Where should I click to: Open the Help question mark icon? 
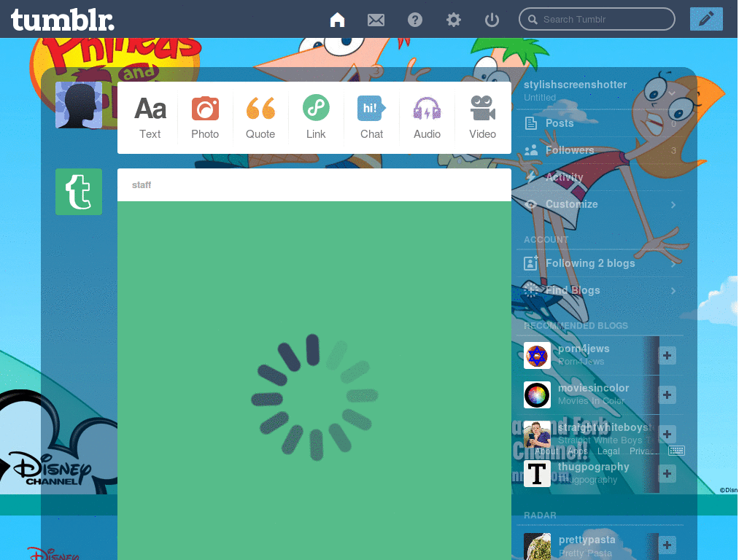415,20
